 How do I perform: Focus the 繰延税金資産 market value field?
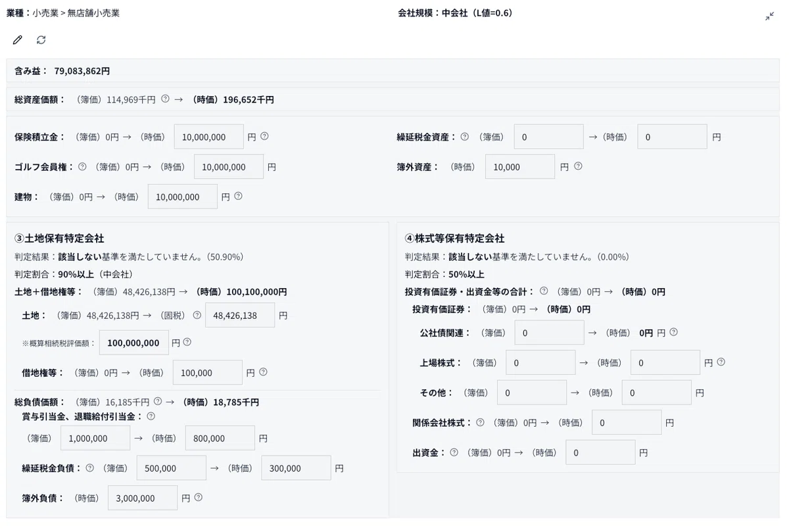(673, 137)
